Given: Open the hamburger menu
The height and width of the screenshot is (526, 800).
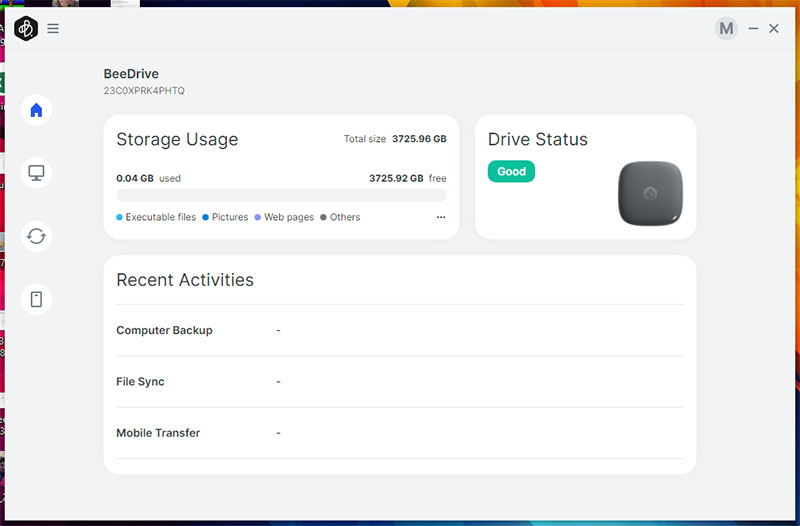Looking at the screenshot, I should click(x=53, y=29).
